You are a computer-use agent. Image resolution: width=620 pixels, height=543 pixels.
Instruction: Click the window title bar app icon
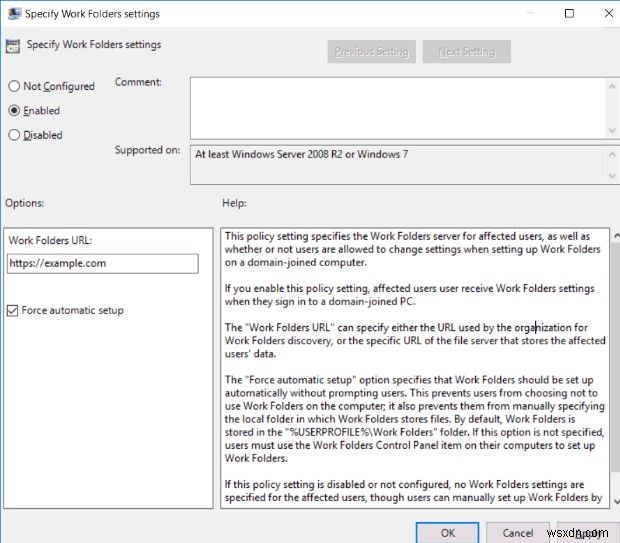[14, 13]
